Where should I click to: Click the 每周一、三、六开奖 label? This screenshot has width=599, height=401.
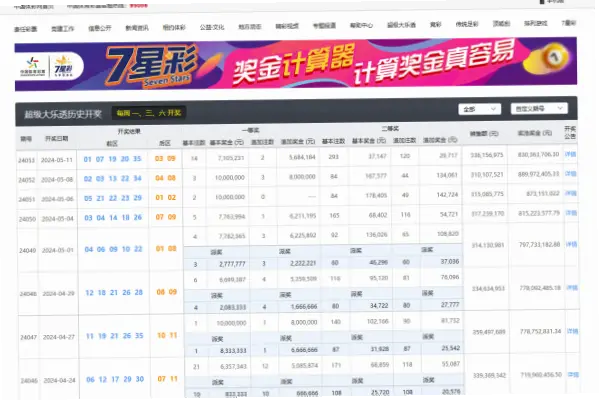[149, 113]
